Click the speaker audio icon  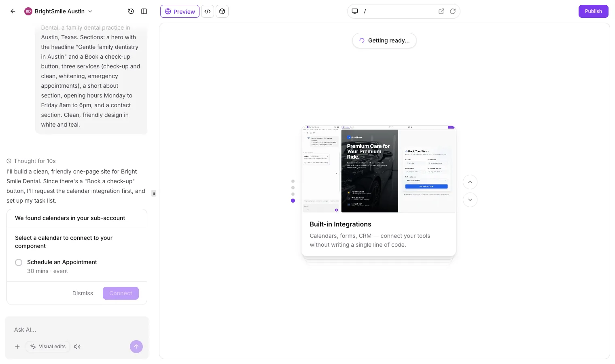[77, 347]
